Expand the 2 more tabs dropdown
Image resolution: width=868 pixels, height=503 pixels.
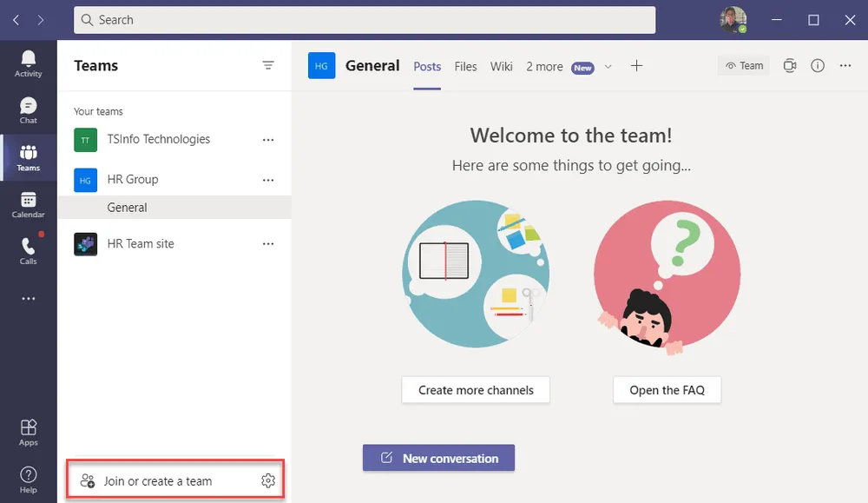pyautogui.click(x=609, y=66)
